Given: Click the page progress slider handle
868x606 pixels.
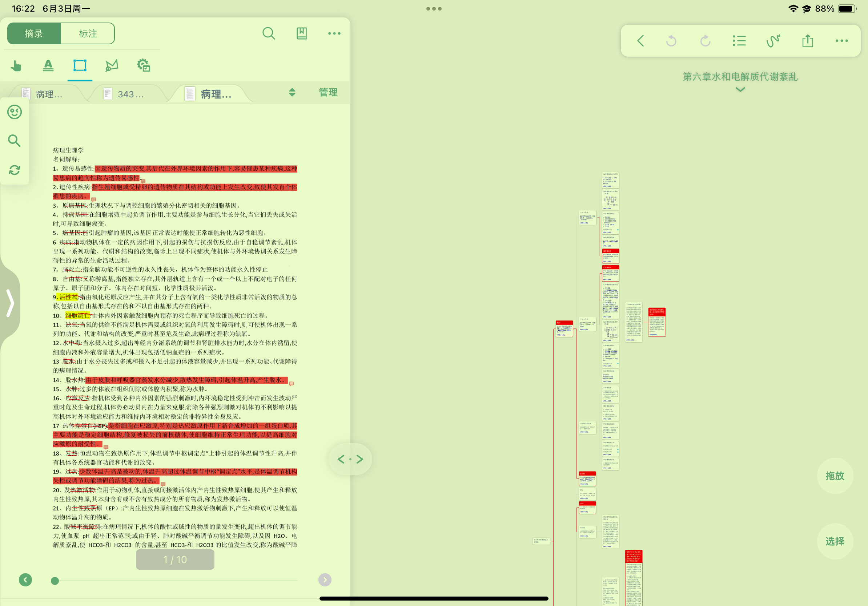Looking at the screenshot, I should click(55, 581).
